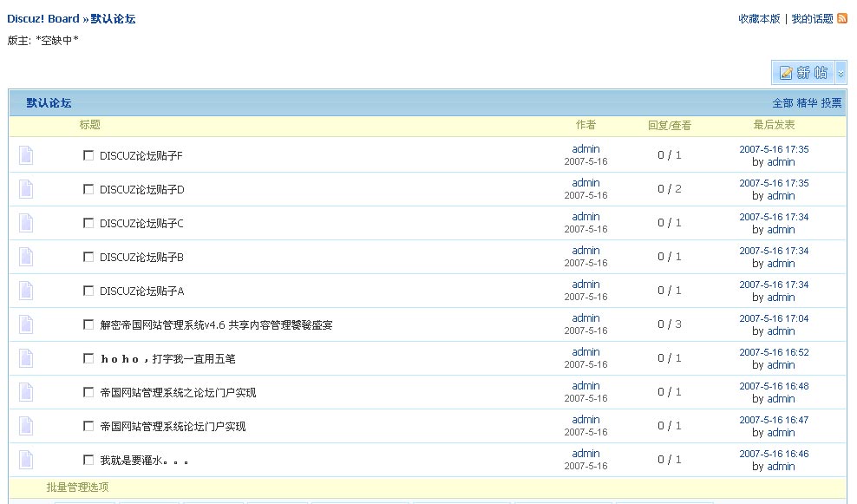Viewport: 857px width, 504px height.
Task: Click the thread icon beside DISCUZ论坛贴子D
Action: 26,189
